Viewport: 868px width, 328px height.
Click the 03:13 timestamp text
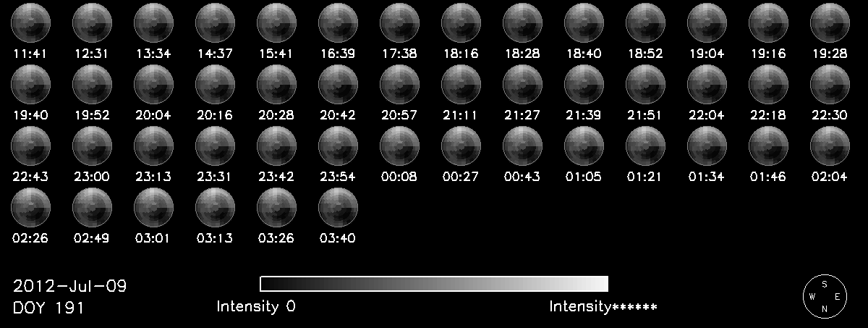[215, 237]
